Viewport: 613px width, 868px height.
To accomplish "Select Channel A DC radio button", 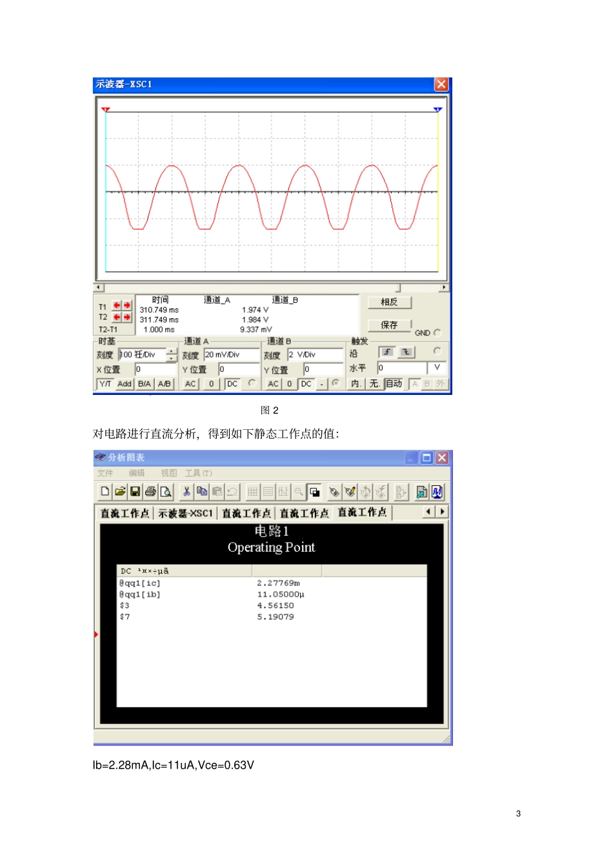I will (x=252, y=383).
